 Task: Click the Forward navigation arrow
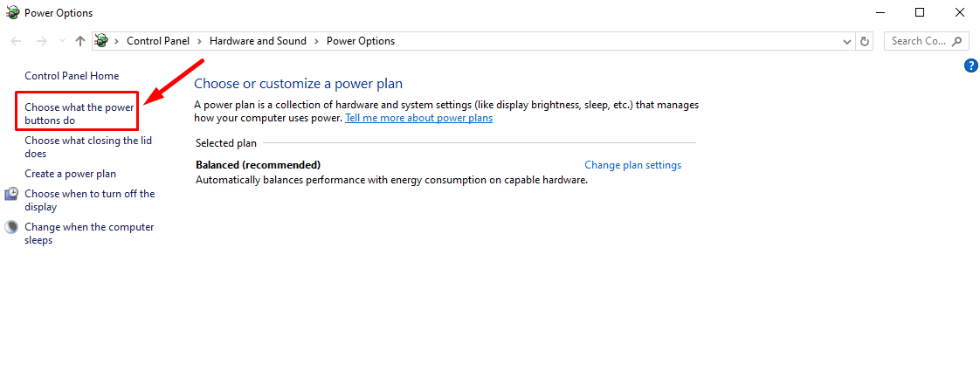(x=41, y=41)
